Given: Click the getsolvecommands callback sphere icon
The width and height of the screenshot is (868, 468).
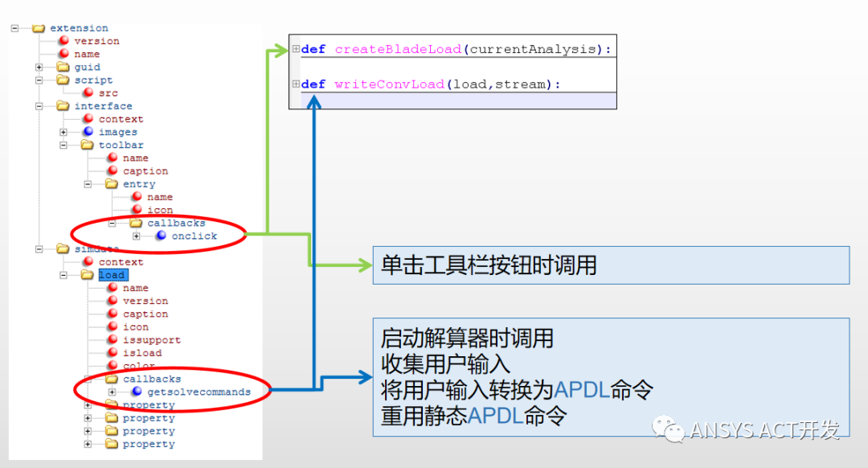Looking at the screenshot, I should click(x=136, y=391).
